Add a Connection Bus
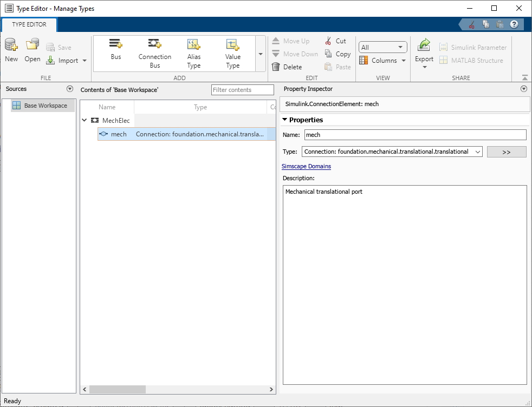Screen dimensions: 532x407 (x=155, y=54)
